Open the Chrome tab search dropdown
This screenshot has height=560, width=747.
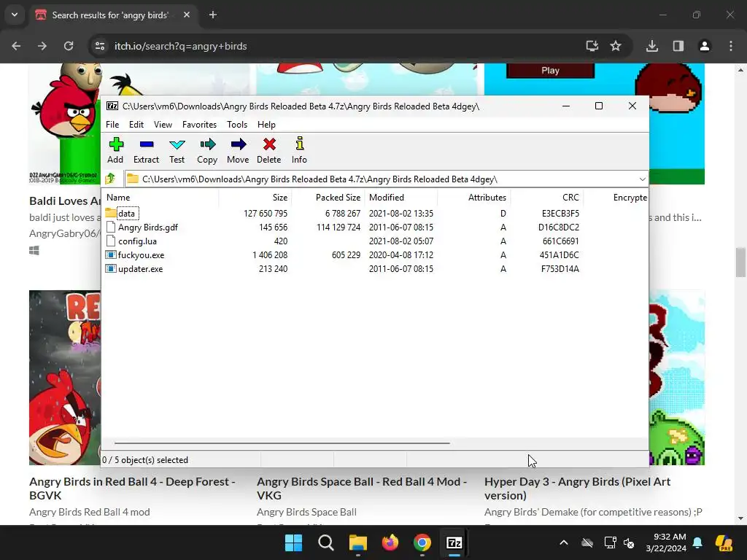15,15
